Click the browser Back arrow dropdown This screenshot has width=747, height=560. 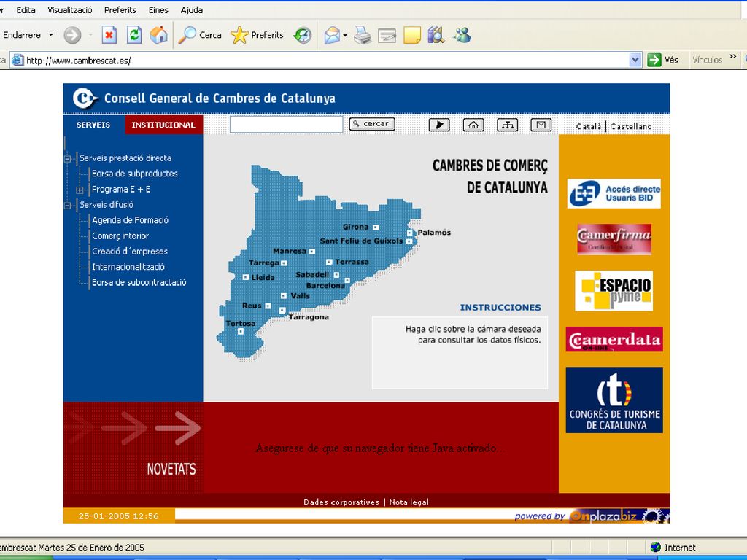click(x=51, y=35)
